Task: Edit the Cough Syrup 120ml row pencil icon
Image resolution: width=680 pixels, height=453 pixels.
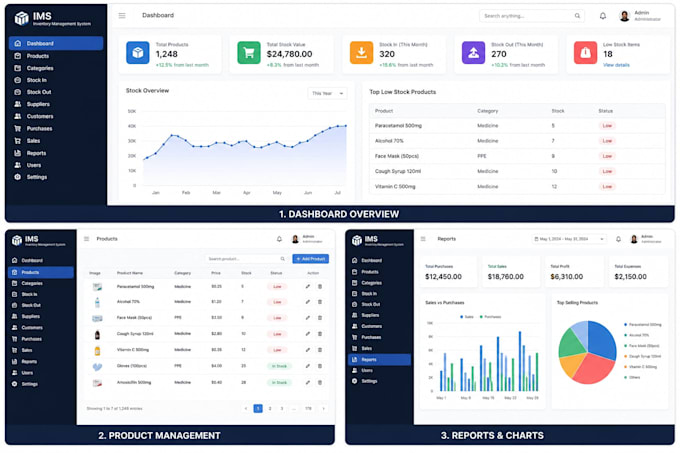Action: [x=307, y=334]
